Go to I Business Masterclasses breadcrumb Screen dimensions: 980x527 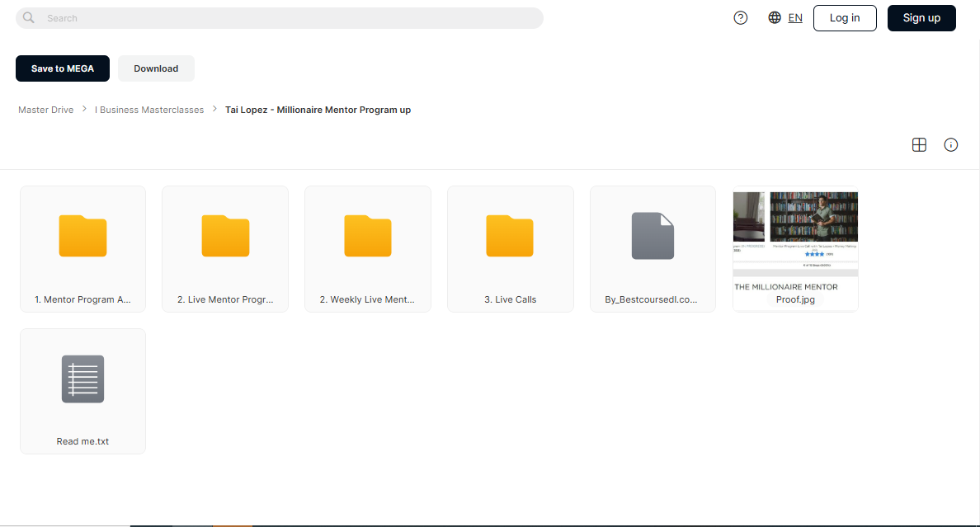(149, 110)
